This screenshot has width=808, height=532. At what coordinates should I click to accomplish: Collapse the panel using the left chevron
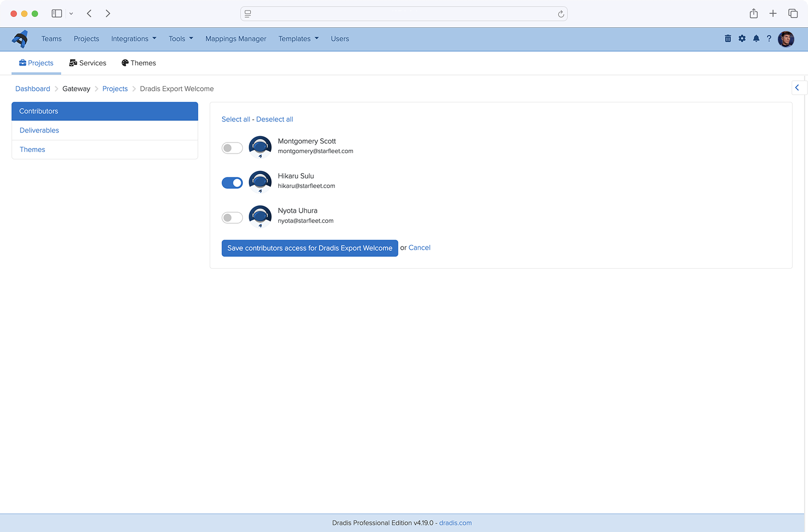[x=797, y=88]
